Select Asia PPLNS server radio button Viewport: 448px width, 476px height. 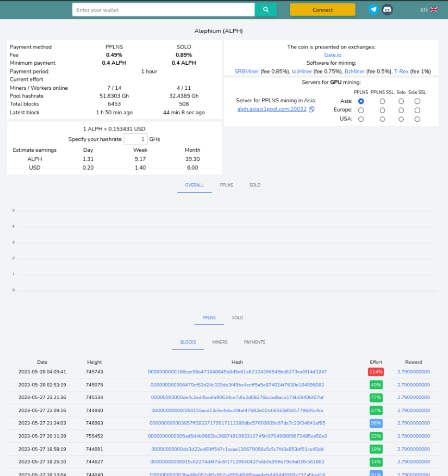pyautogui.click(x=361, y=101)
